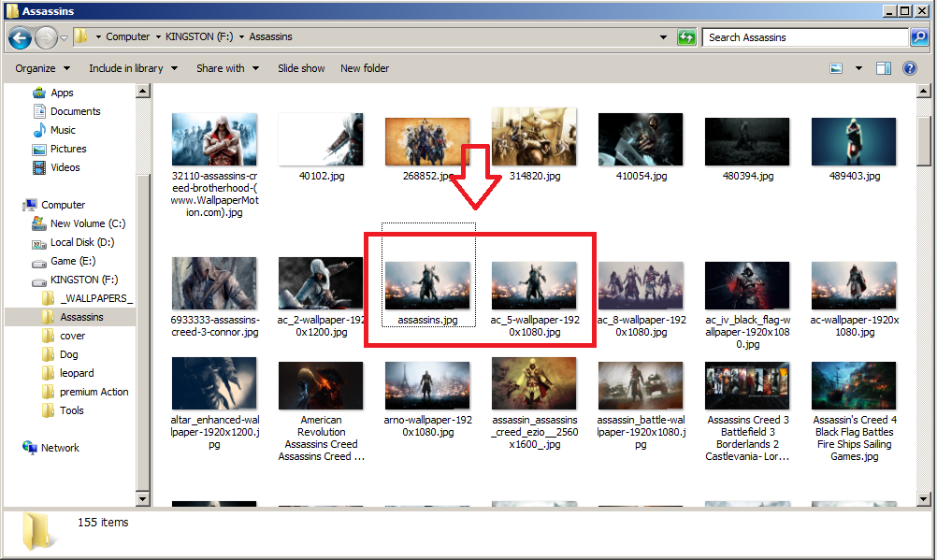Open the address bar history dropdown

coord(663,37)
